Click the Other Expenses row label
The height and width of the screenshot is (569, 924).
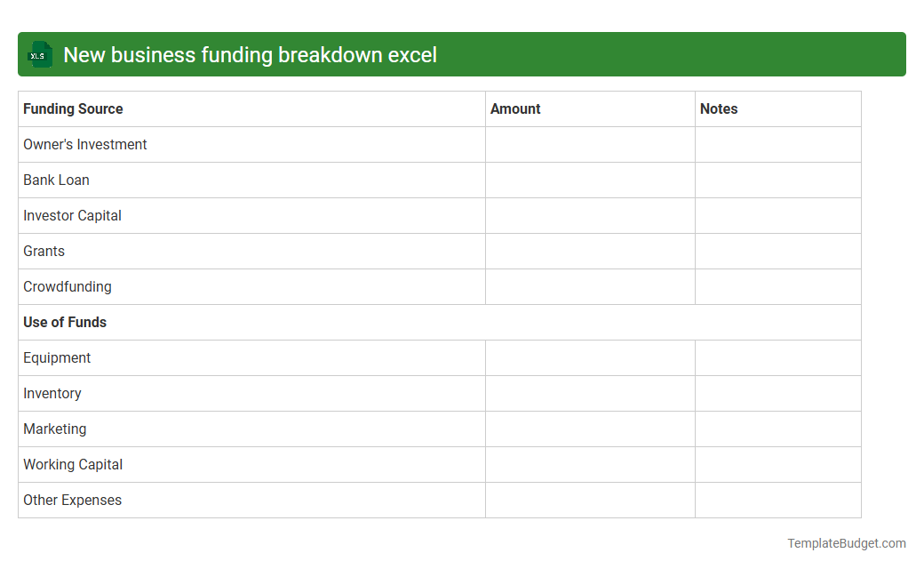coord(72,500)
